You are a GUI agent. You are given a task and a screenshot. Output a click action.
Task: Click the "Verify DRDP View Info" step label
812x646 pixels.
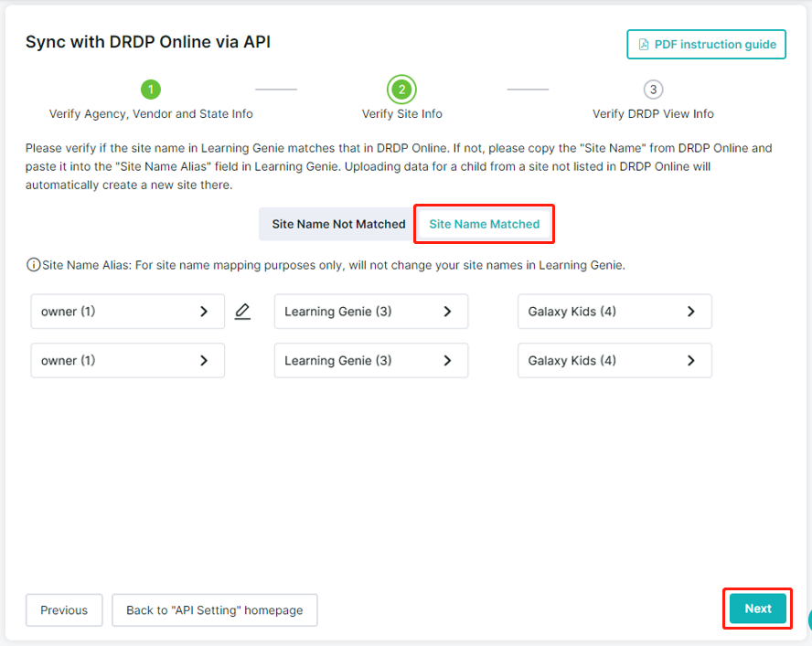653,114
